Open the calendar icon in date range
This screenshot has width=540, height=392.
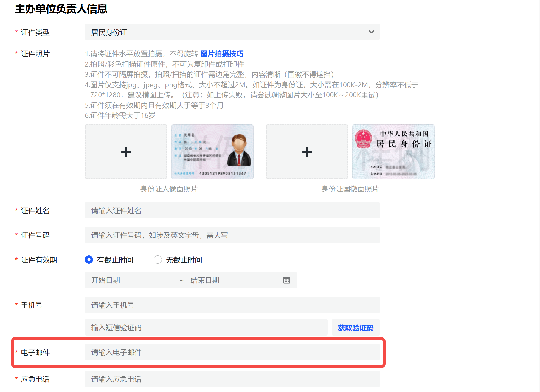286,280
